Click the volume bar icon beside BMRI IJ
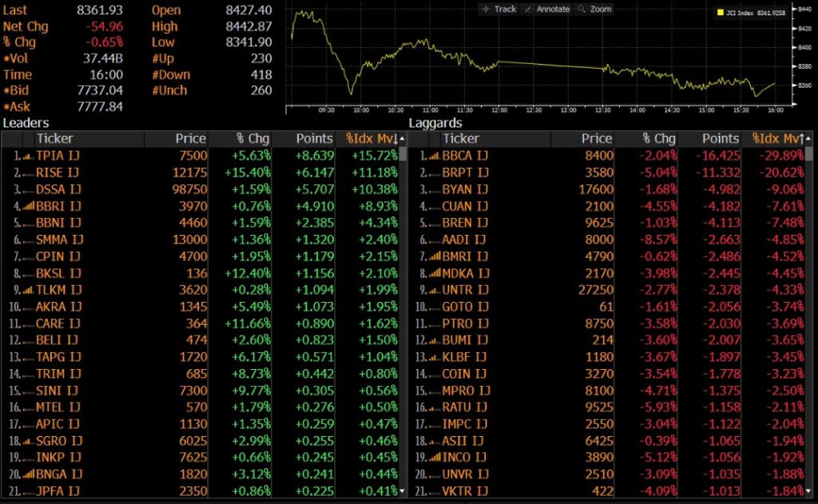Viewport: 818px width, 504px height. point(434,256)
